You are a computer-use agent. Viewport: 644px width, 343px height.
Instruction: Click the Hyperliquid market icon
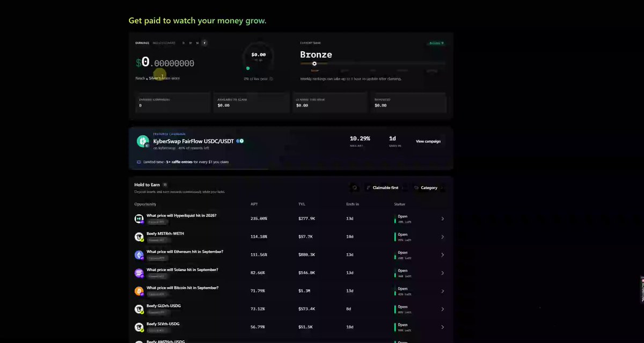tap(139, 218)
